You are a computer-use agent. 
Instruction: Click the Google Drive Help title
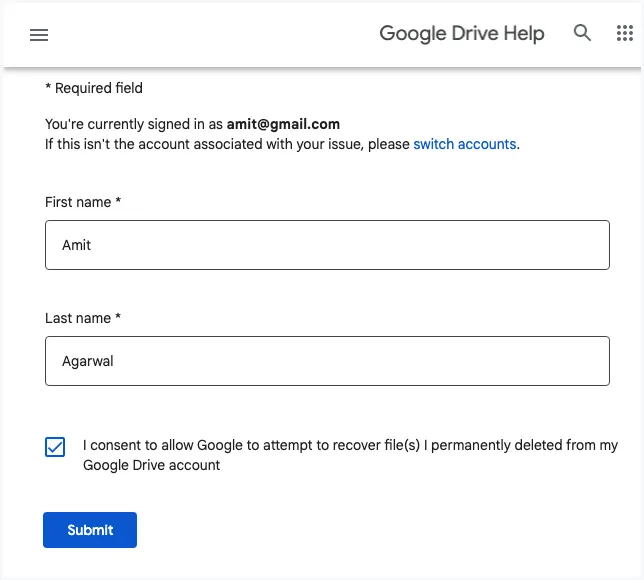click(x=462, y=34)
